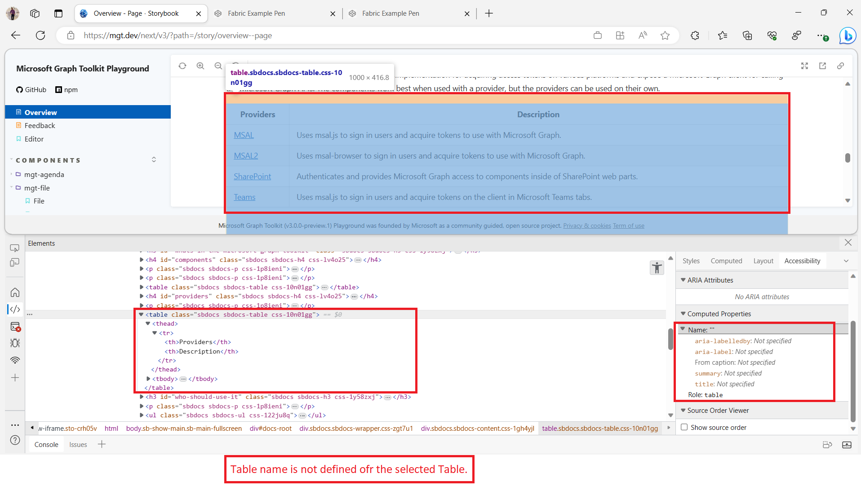Open the GitHub repository link
This screenshot has width=861, height=504.
31,89
